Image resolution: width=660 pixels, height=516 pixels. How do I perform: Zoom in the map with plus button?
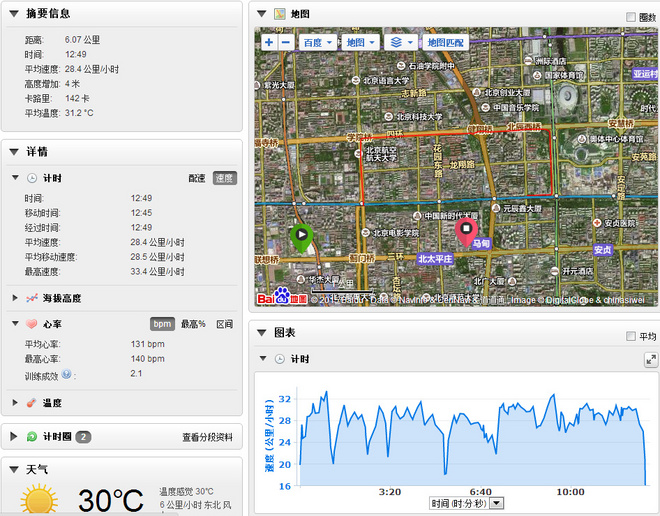tap(268, 43)
